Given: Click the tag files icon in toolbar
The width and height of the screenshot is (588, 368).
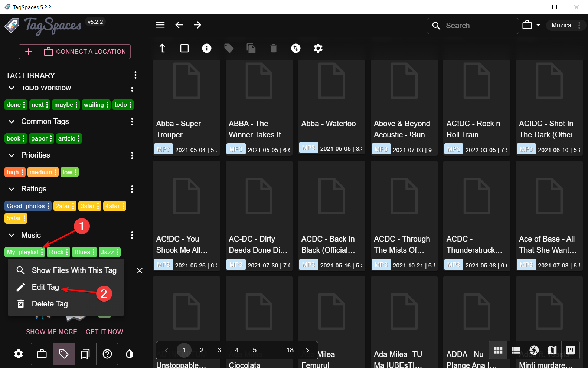Looking at the screenshot, I should [229, 48].
